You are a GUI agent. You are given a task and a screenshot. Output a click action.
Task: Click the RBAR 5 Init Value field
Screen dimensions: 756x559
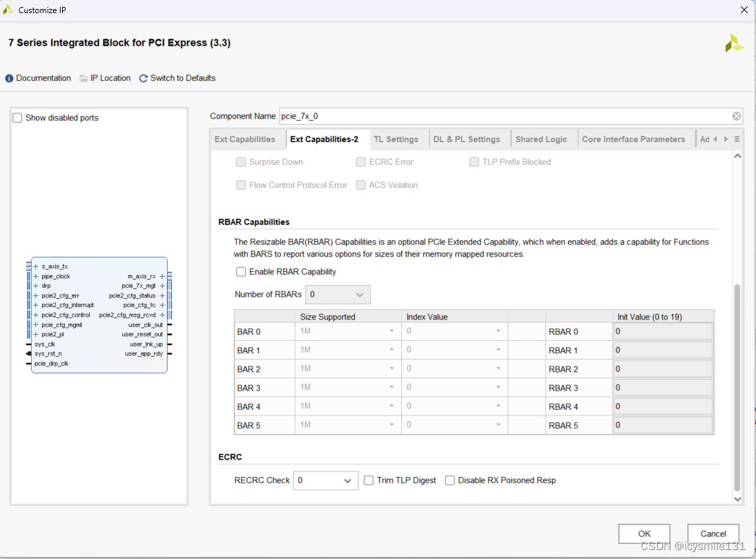click(x=663, y=426)
